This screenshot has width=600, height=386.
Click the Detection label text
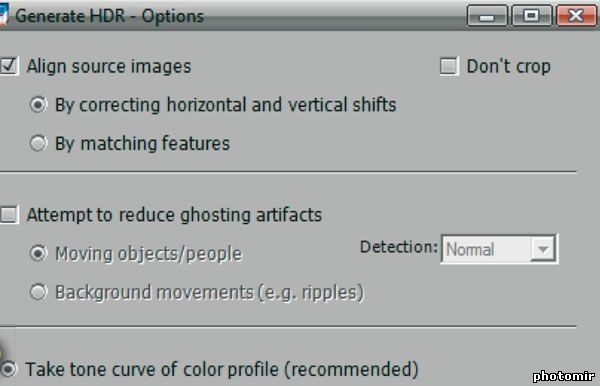[398, 247]
